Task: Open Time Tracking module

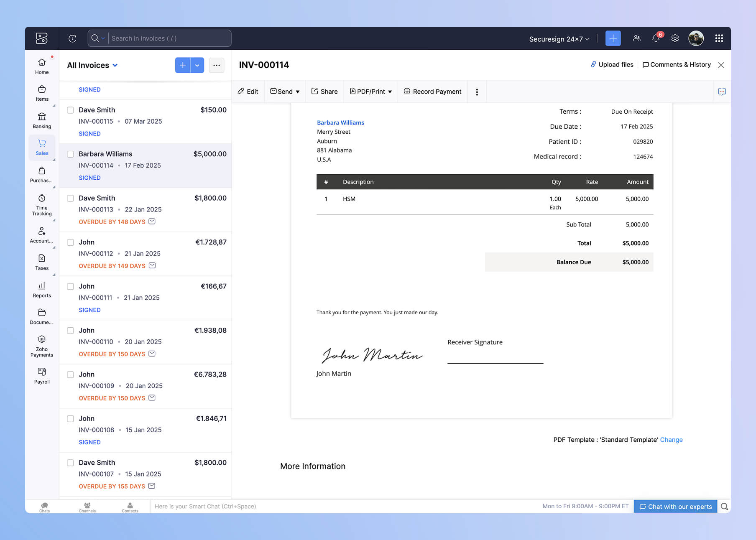Action: [x=42, y=205]
